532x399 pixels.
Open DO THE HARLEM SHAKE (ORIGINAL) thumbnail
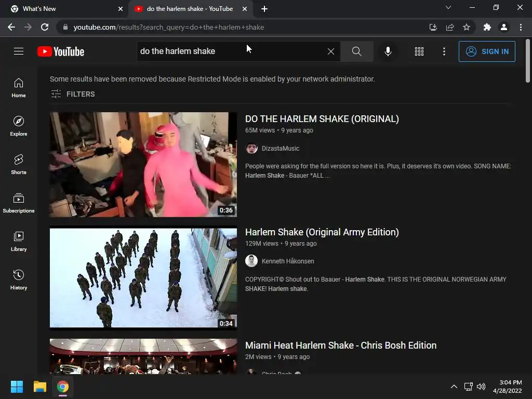[143, 165]
